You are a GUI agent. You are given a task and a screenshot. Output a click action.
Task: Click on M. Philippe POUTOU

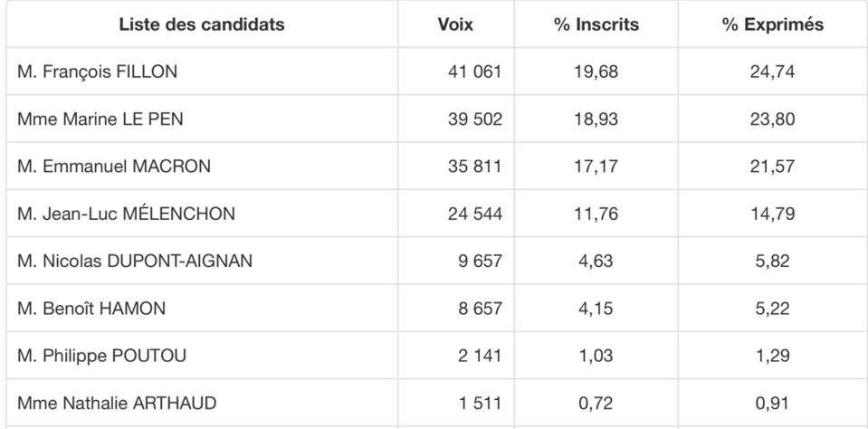(101, 356)
